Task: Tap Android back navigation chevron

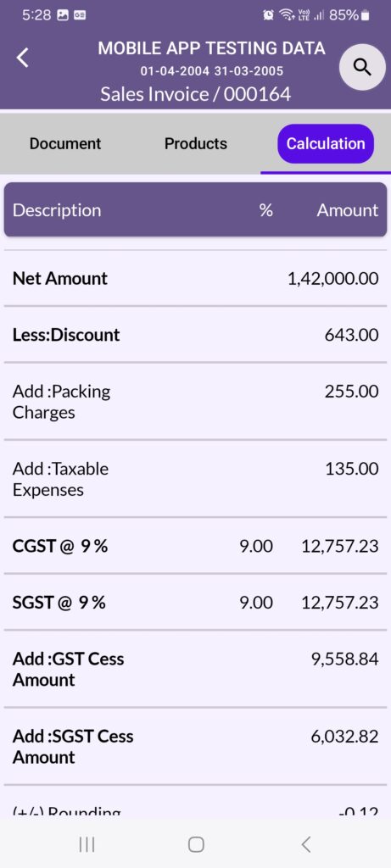Action: [x=305, y=843]
